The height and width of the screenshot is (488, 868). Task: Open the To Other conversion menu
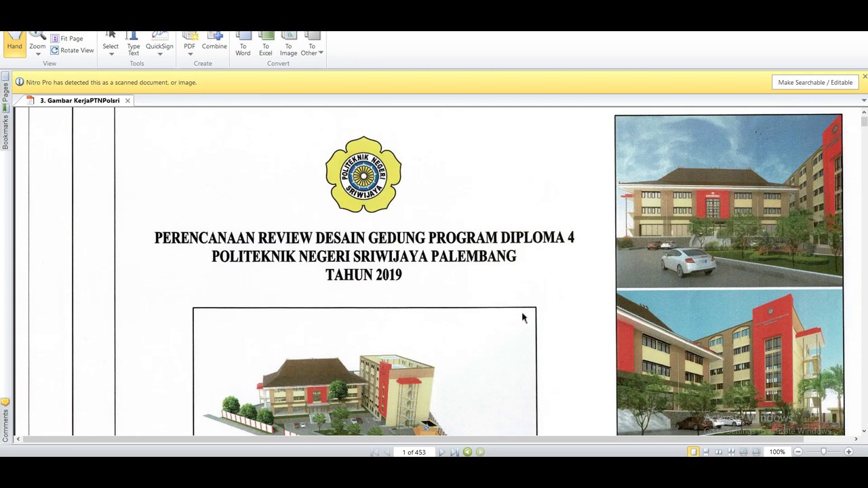pos(311,43)
